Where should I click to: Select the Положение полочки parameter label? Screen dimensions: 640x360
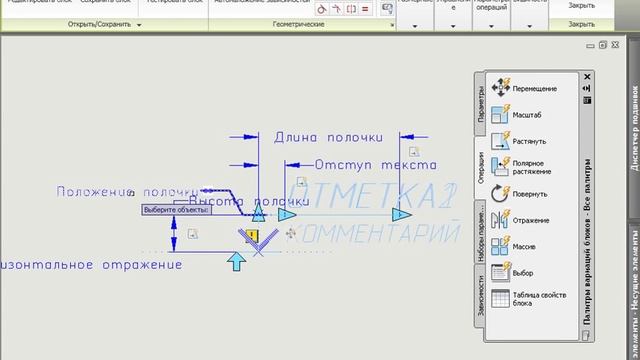pyautogui.click(x=128, y=191)
